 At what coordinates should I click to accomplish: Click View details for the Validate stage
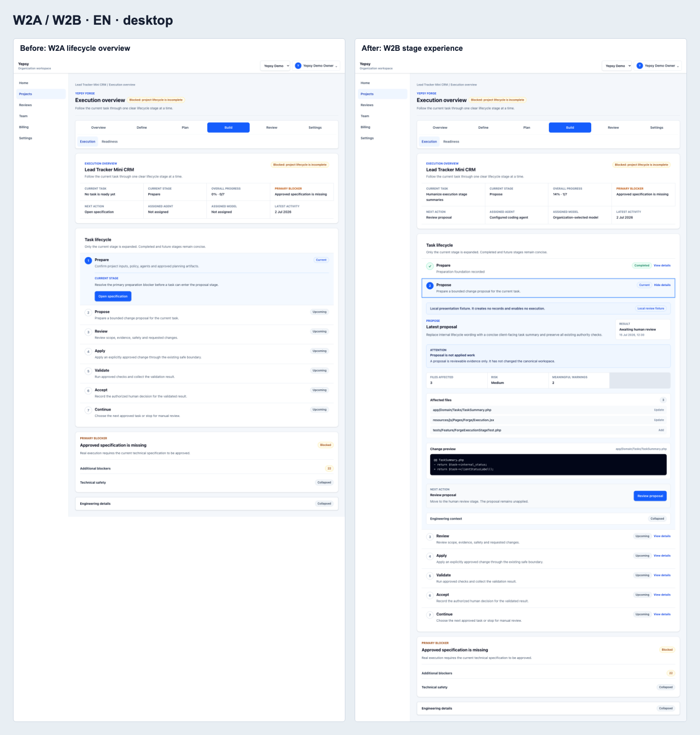click(662, 575)
